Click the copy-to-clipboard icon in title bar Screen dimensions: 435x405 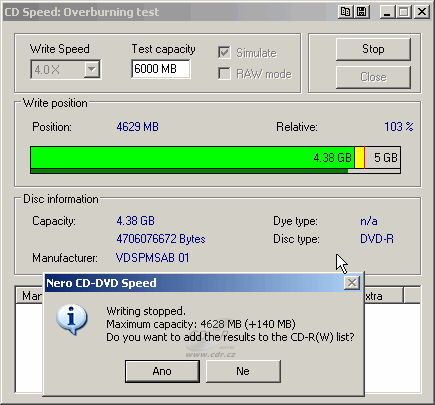pos(346,12)
